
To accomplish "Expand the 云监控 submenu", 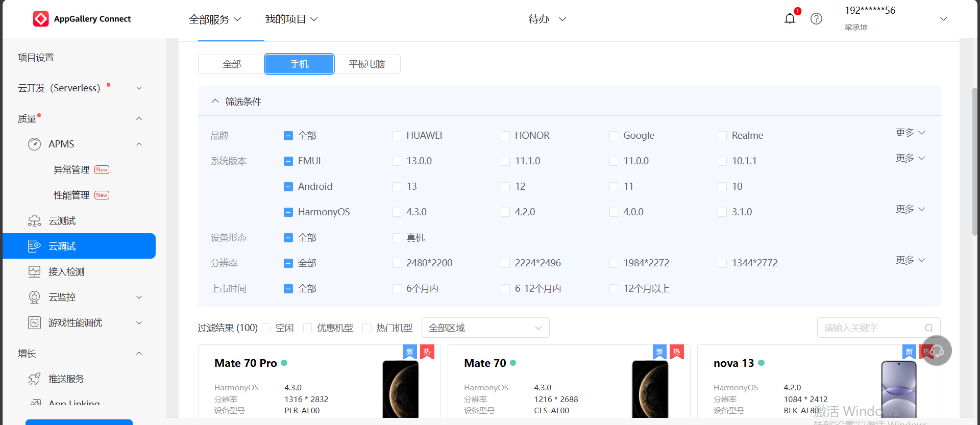I will coord(139,297).
